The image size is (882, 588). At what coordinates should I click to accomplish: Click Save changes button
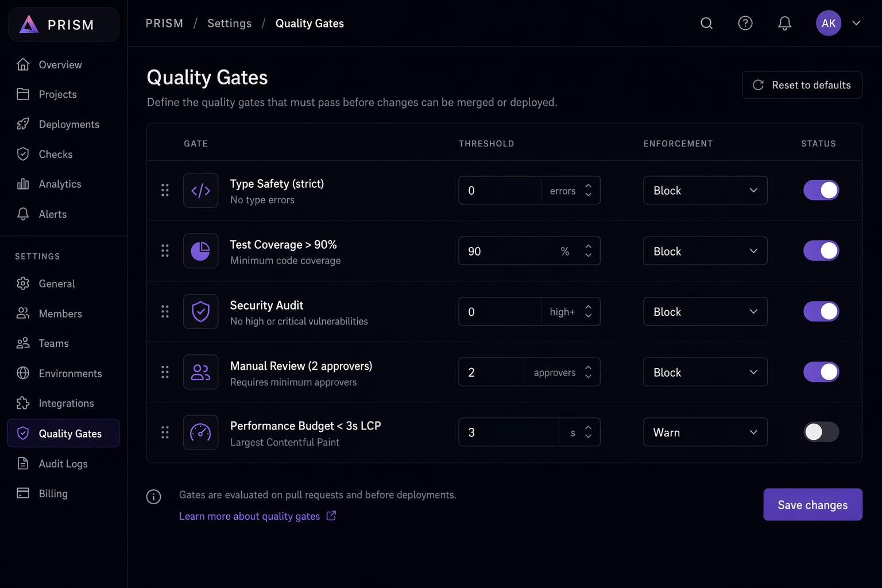pyautogui.click(x=813, y=505)
